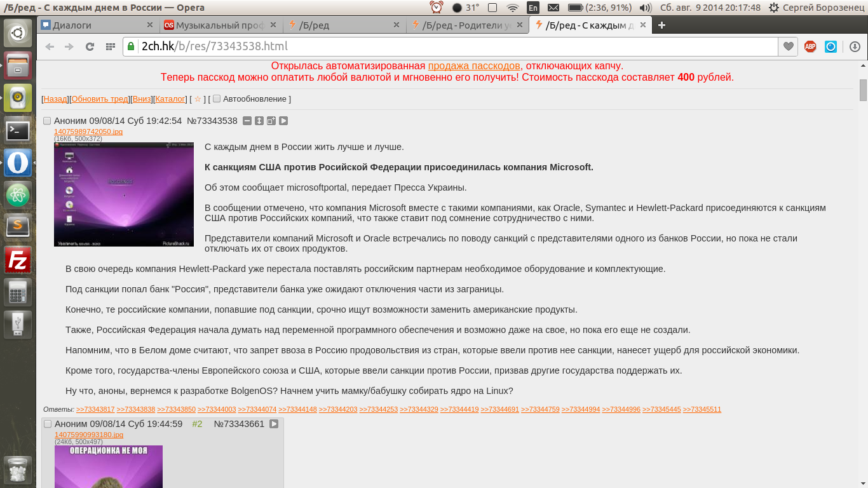Open the Trash in the launcher
This screenshot has height=488, width=868.
[x=18, y=470]
